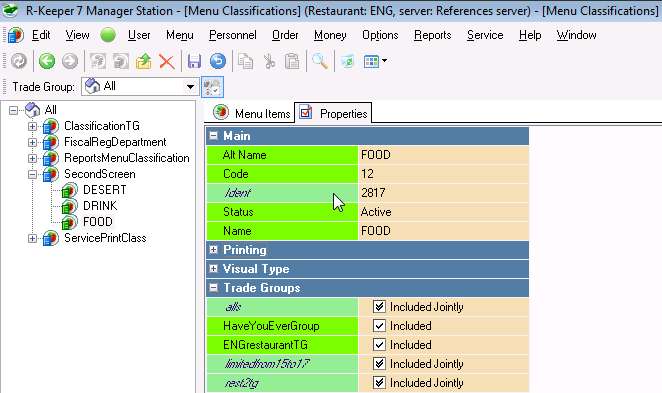The width and height of the screenshot is (662, 393).
Task: Collapse the All root tree node
Action: click(x=14, y=110)
